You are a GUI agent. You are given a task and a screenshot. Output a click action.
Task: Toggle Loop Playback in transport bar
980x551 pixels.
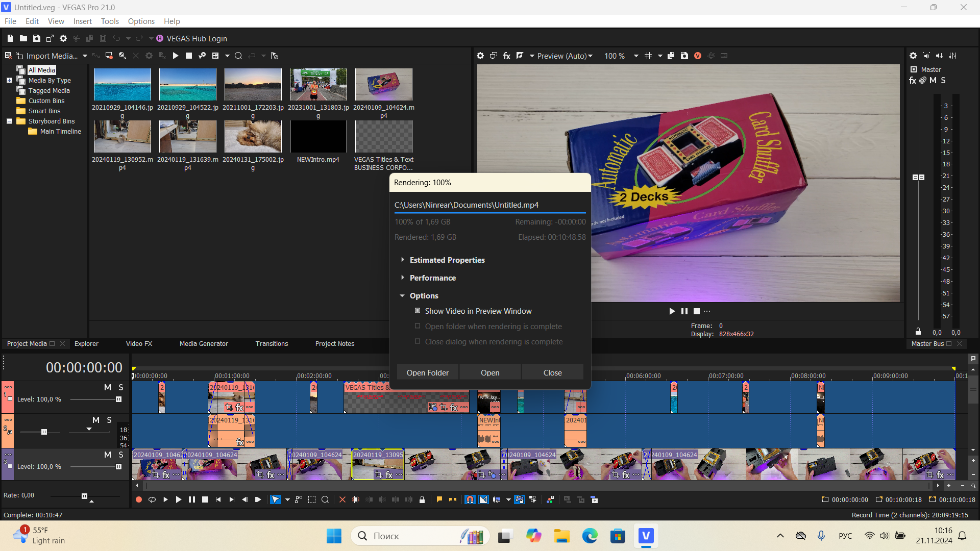click(152, 500)
